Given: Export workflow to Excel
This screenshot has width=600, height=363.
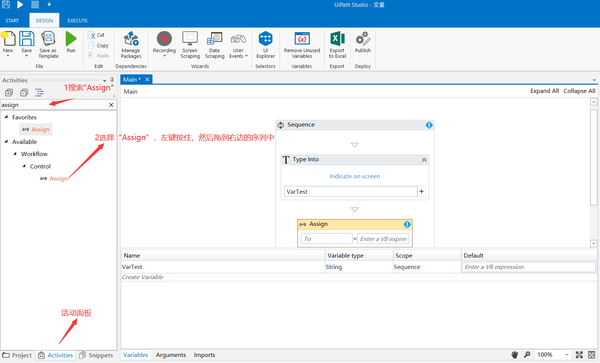Looking at the screenshot, I should 337,44.
